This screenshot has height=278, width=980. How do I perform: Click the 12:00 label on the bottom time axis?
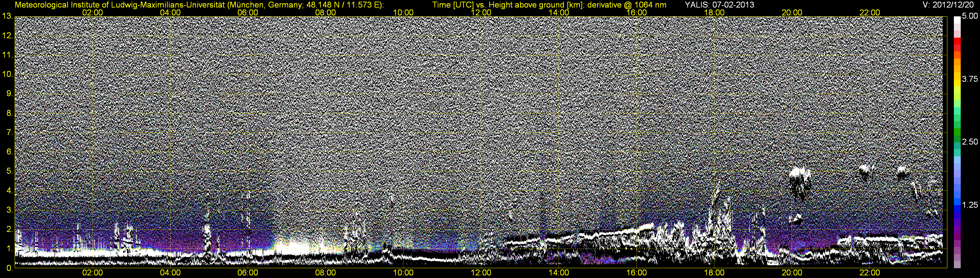coord(481,273)
